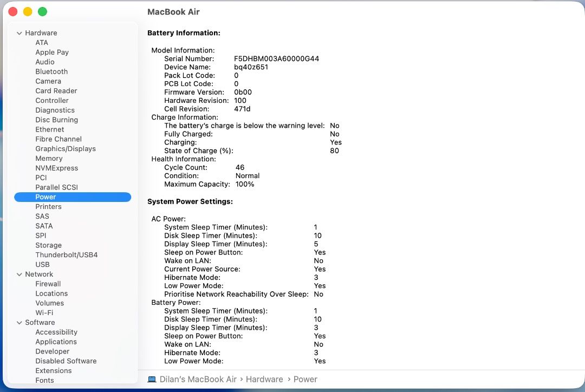Screen dimensions: 585x392
Task: Click the MacBook Air window title
Action: (x=173, y=12)
